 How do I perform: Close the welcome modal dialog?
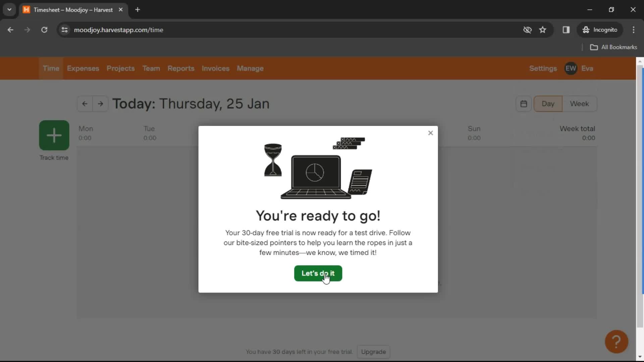[430, 133]
